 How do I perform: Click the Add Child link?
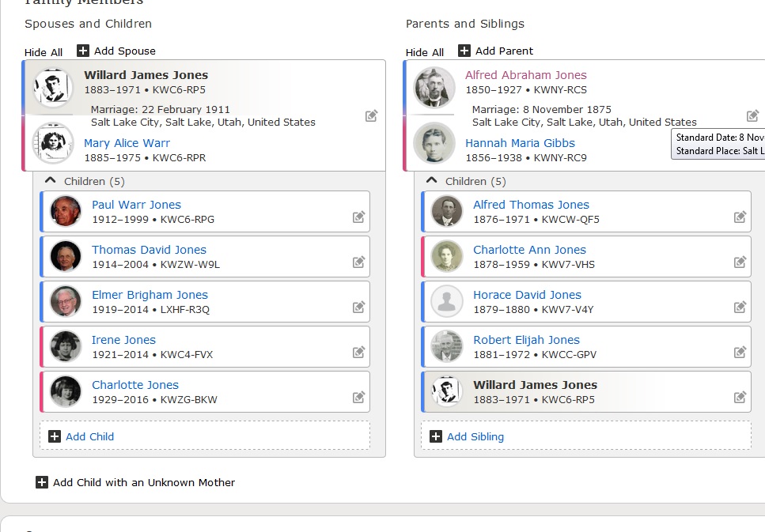89,436
